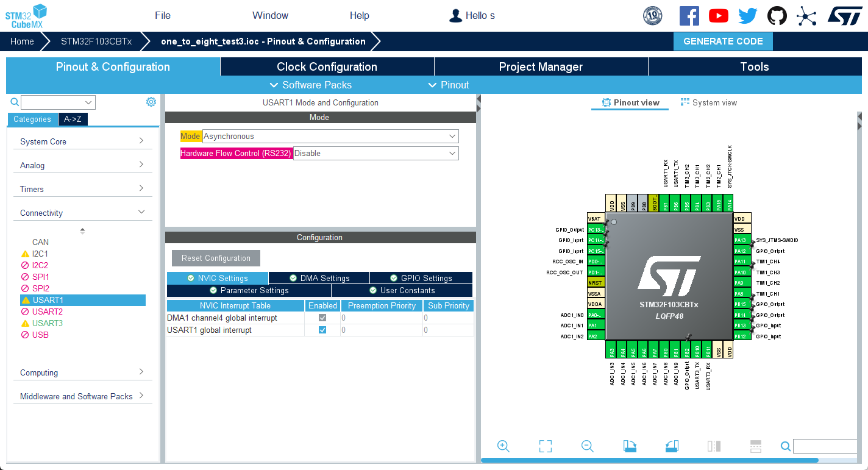Open the Software Packs dropdown
The image size is (868, 470).
coord(310,85)
